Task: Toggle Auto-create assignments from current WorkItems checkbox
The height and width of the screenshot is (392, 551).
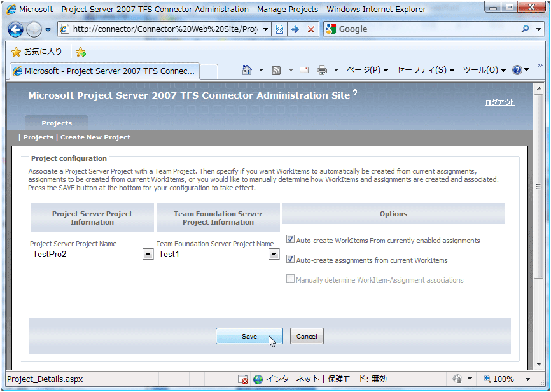Action: [x=290, y=259]
